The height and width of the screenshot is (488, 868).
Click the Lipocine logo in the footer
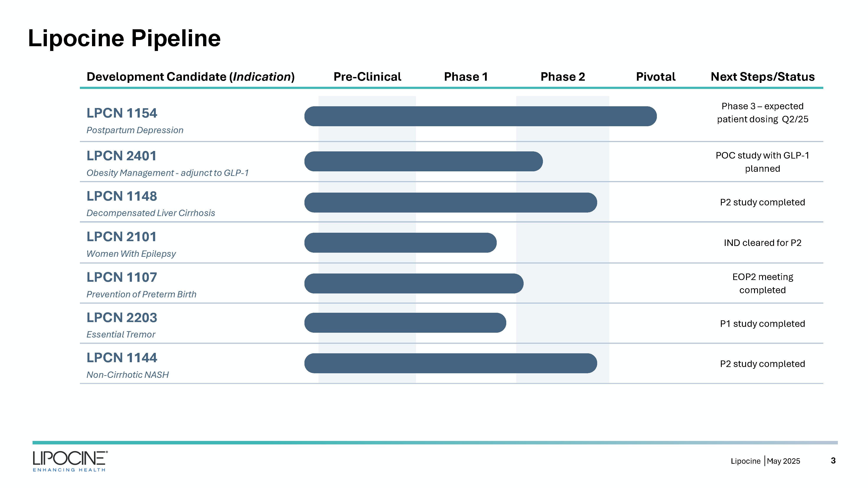click(70, 461)
